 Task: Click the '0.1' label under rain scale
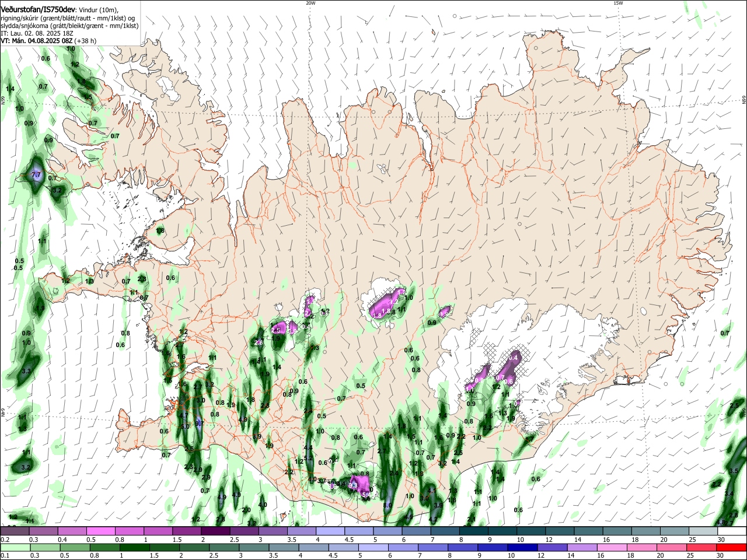[x=5, y=555]
